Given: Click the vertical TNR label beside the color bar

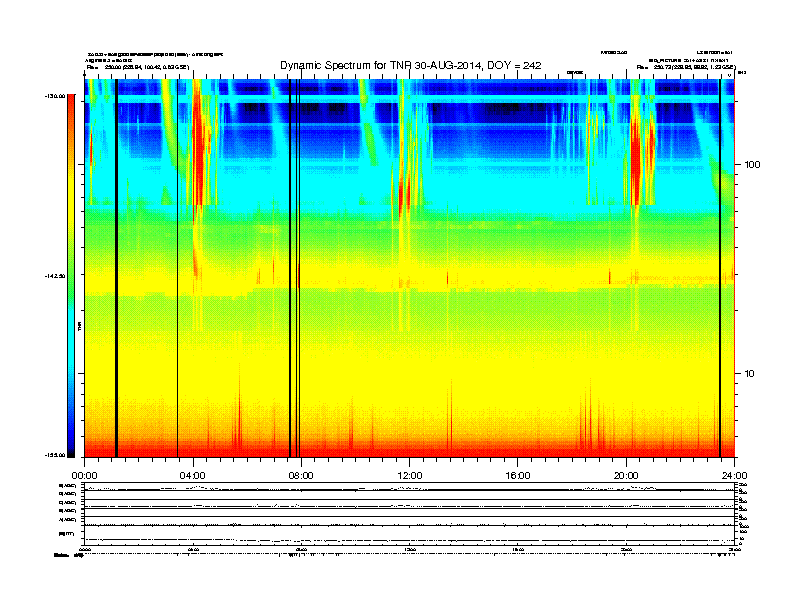Looking at the screenshot, I should 79,326.
